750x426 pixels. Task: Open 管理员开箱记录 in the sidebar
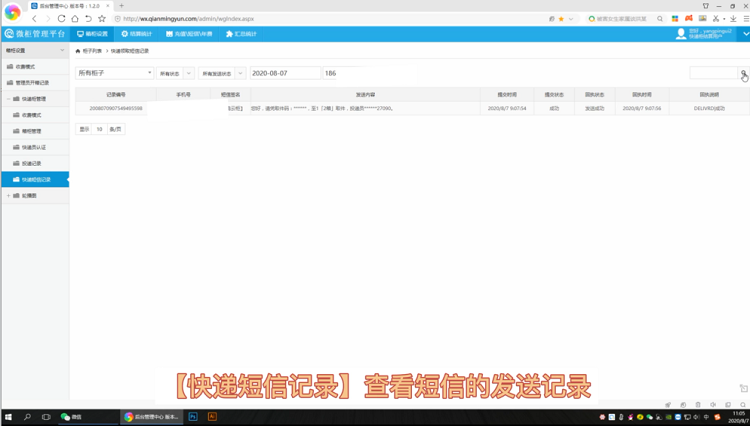click(35, 83)
